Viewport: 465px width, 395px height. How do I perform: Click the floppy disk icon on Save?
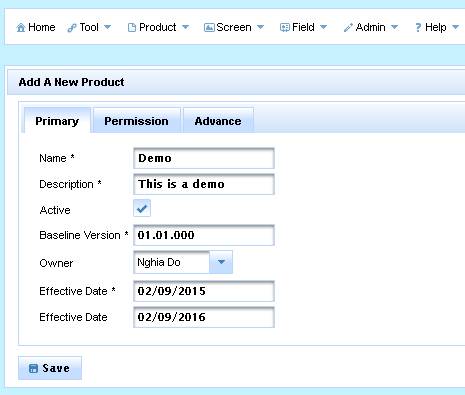pyautogui.click(x=33, y=368)
